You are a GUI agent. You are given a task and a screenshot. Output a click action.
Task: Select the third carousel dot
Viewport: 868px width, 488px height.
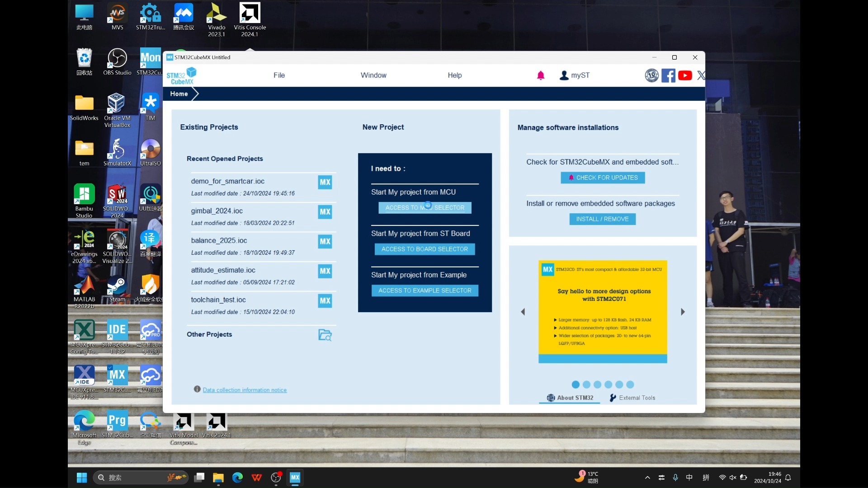pyautogui.click(x=597, y=385)
